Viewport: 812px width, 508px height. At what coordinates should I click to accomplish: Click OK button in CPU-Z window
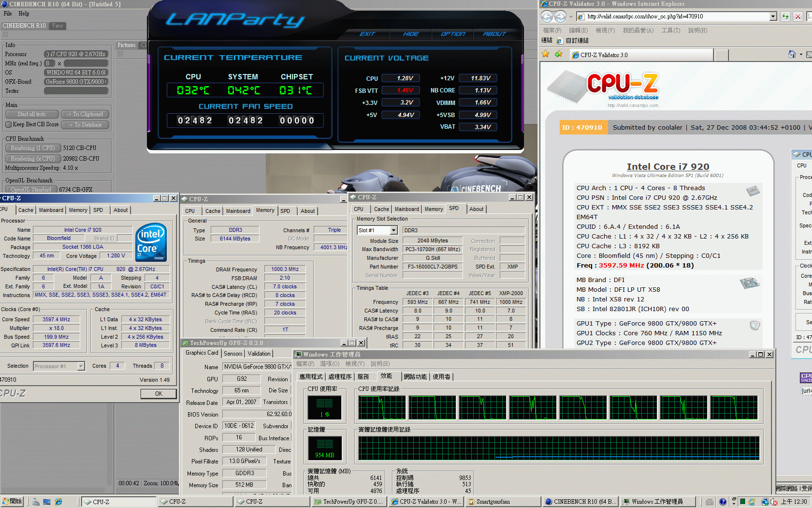click(159, 394)
